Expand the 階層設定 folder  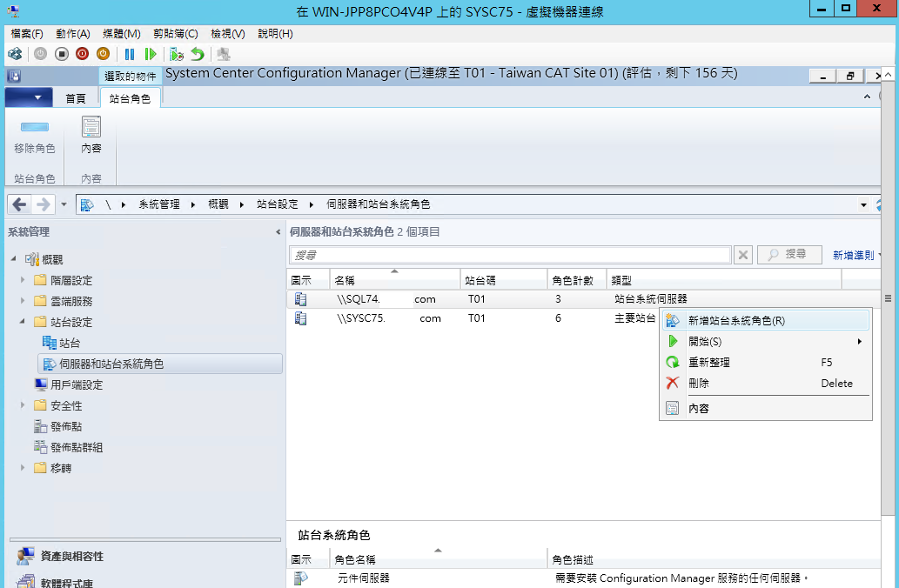[x=23, y=280]
